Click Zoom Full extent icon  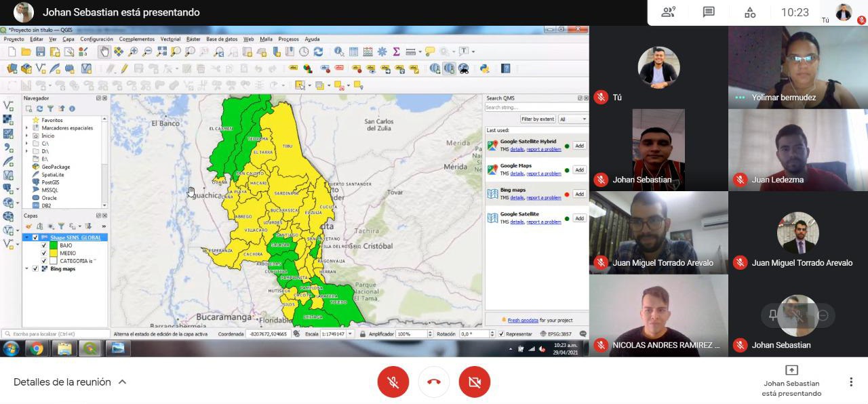161,52
